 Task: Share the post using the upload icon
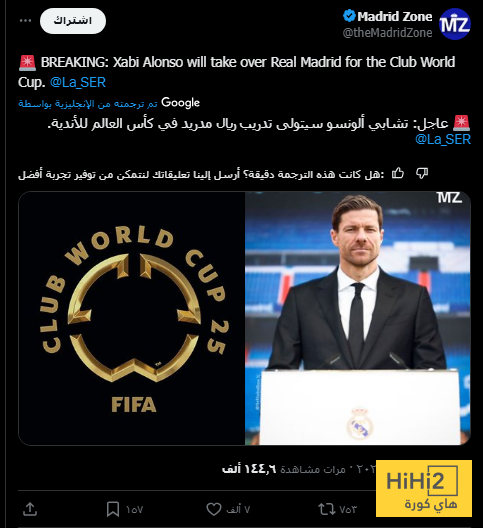[x=30, y=509]
